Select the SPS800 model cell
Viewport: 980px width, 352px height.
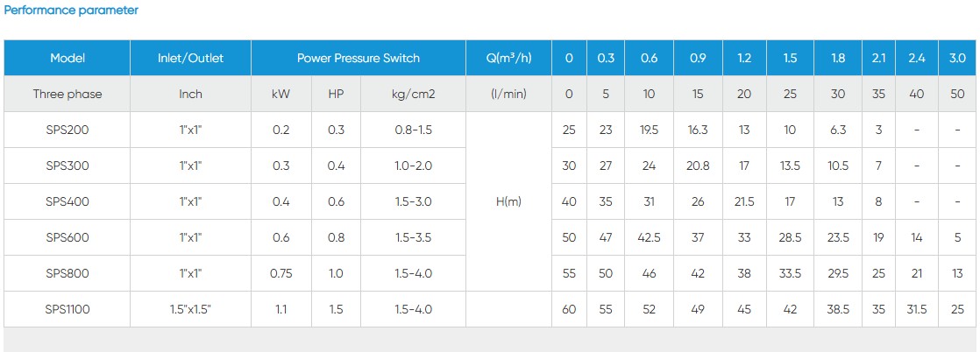pos(67,273)
